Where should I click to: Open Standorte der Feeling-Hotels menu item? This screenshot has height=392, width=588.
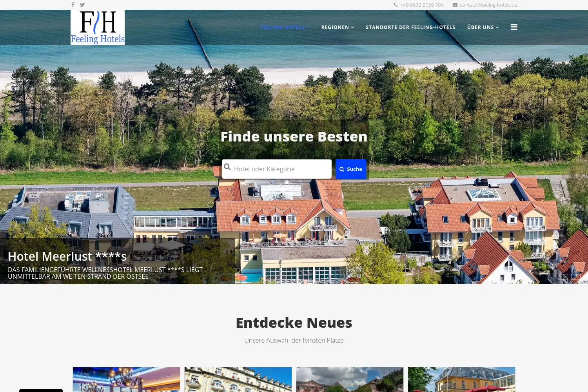tap(410, 27)
